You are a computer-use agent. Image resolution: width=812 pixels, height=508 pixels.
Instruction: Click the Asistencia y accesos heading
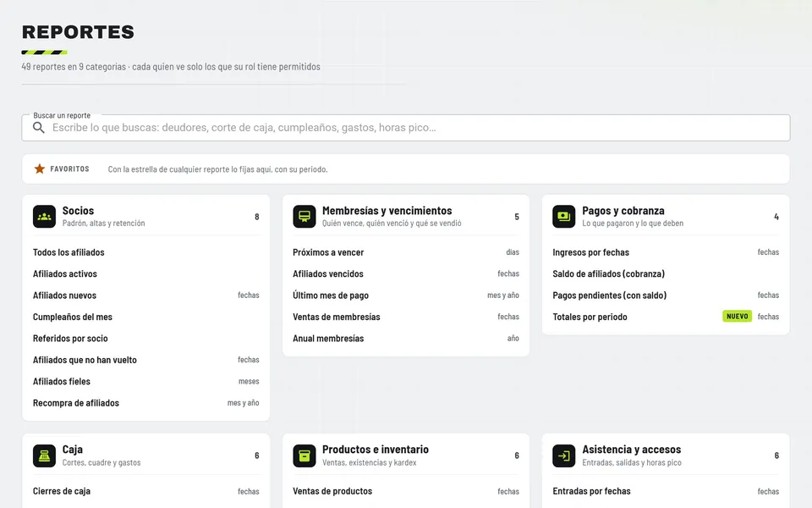coord(631,450)
